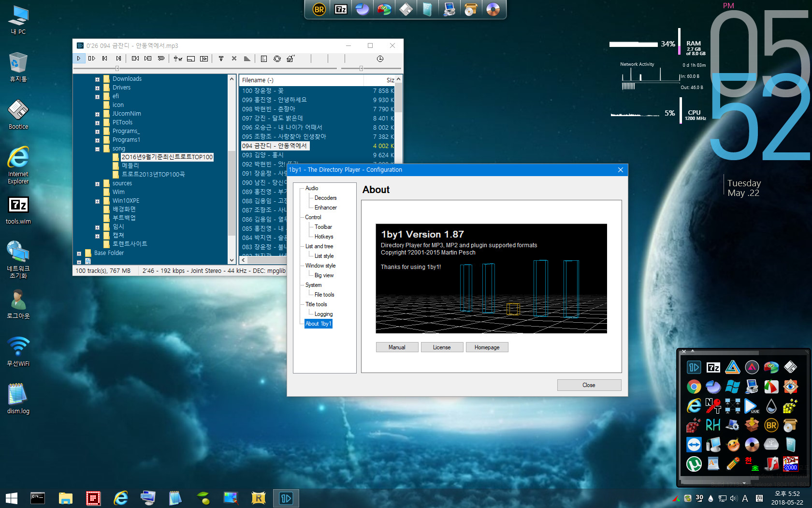Open the dism.log desktop file
This screenshot has width=812, height=508.
click(x=18, y=399)
